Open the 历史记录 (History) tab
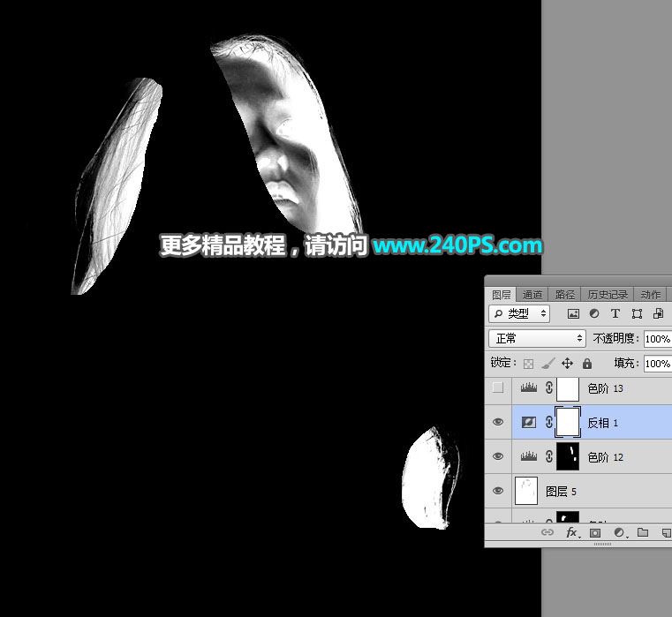This screenshot has width=672, height=617. [x=608, y=295]
